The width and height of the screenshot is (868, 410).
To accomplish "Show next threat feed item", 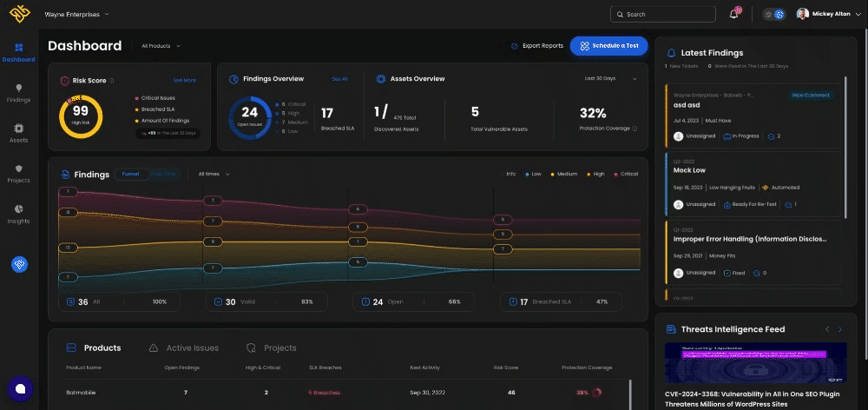I will pyautogui.click(x=839, y=329).
